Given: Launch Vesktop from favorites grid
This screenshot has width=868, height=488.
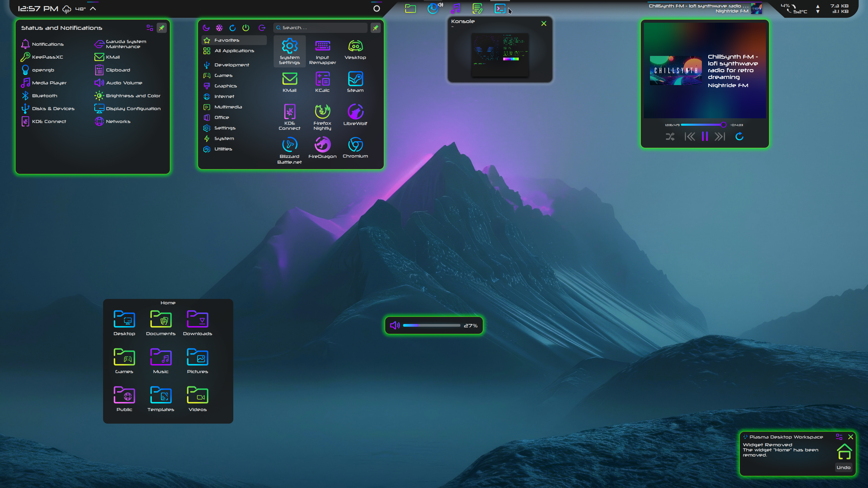Looking at the screenshot, I should 355,50.
